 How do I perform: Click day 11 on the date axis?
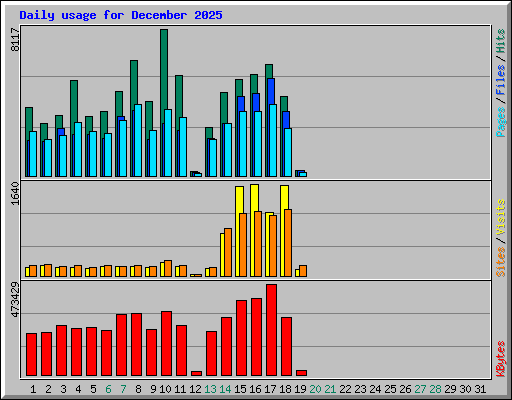click(x=180, y=389)
